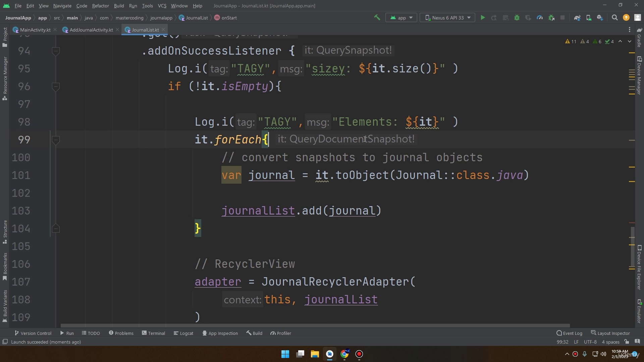
Task: Open Device File Explorer side panel
Action: coord(639,267)
